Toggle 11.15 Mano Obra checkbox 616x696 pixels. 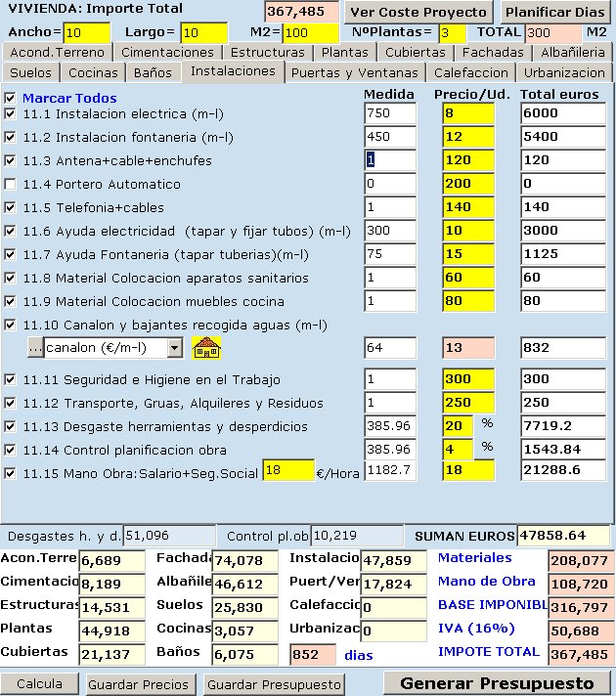click(x=10, y=474)
